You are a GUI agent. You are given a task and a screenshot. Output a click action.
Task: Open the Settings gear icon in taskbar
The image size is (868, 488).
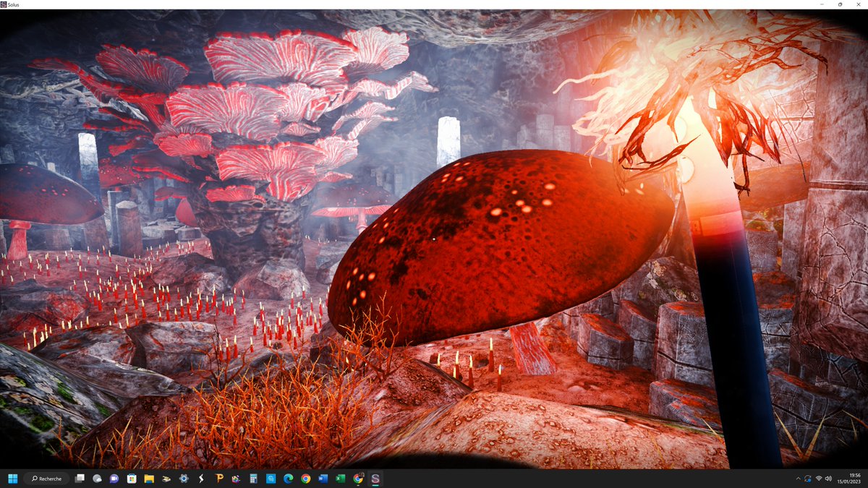pyautogui.click(x=184, y=479)
